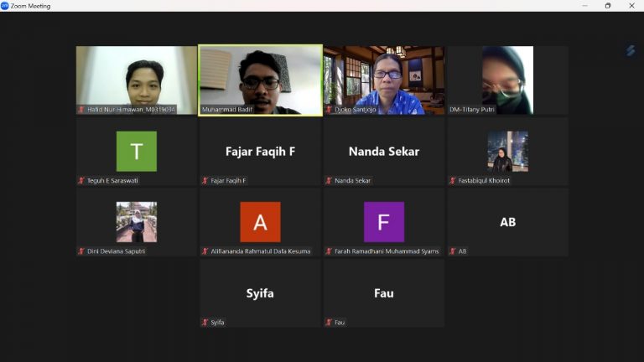The height and width of the screenshot is (362, 644).
Task: Select Hafid Nur Himawan's video tile
Action: click(137, 80)
